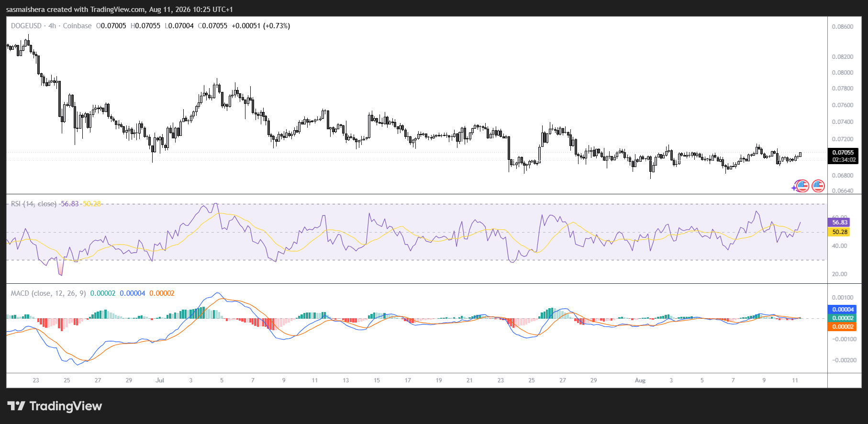Open the RSI (14, close) indicator legend title
Image resolution: width=868 pixels, height=424 pixels.
[x=33, y=204]
